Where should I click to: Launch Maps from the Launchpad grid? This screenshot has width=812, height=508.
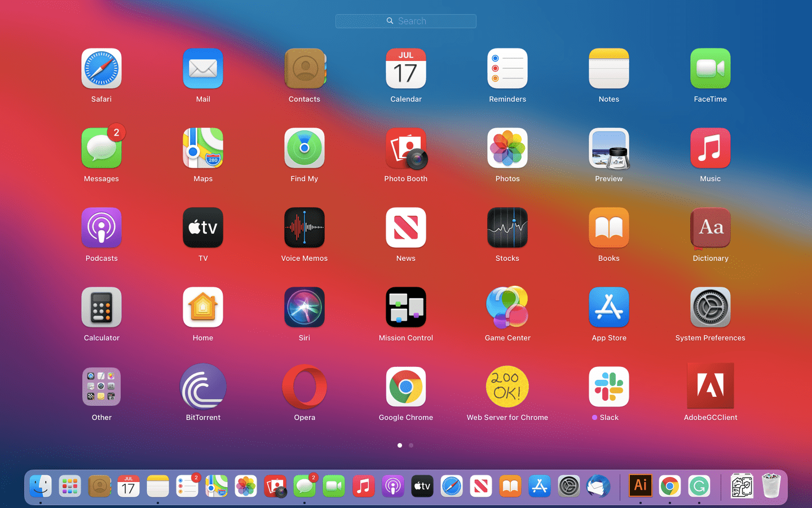coord(203,148)
